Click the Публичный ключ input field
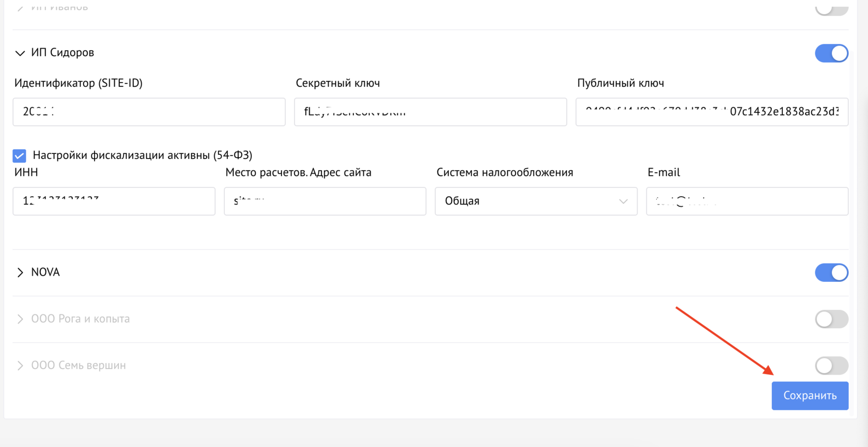This screenshot has width=868, height=447. click(x=711, y=112)
